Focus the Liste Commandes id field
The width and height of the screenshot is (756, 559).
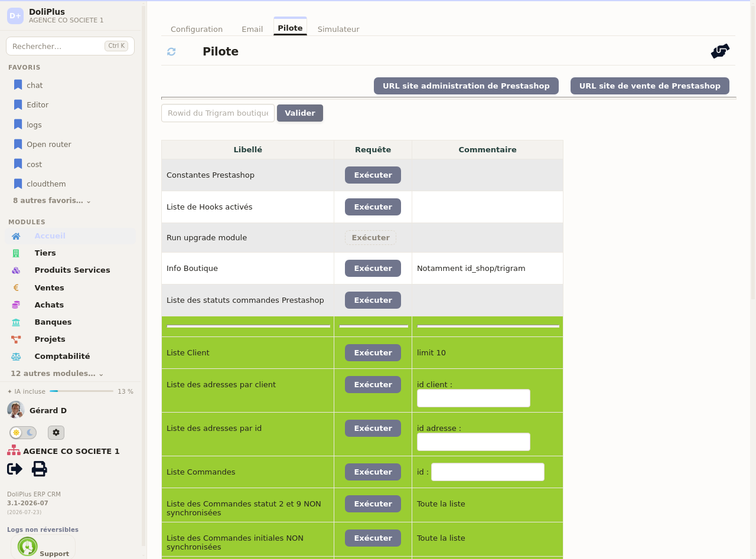pos(488,472)
